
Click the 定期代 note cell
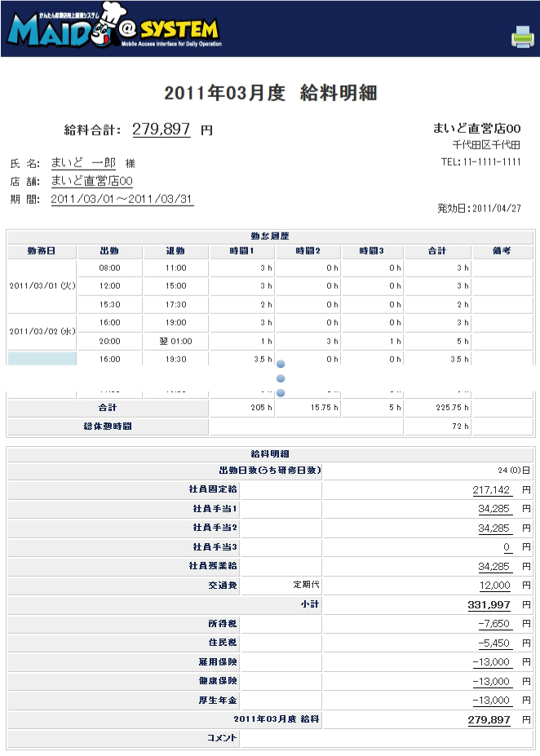(x=281, y=586)
